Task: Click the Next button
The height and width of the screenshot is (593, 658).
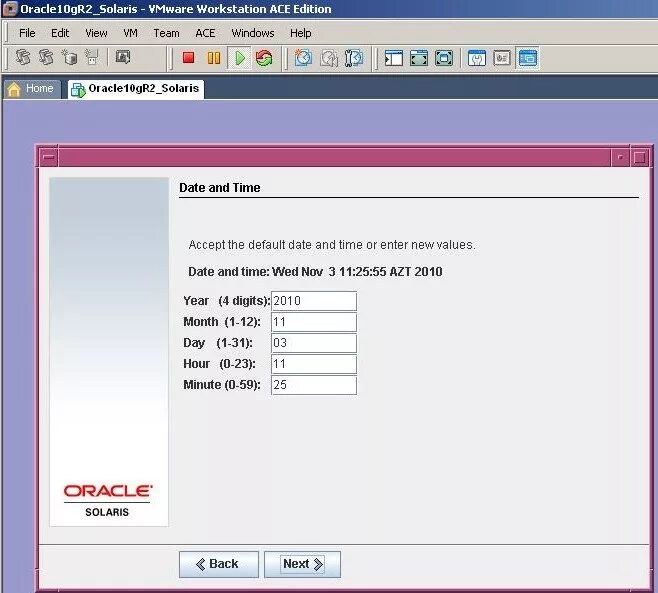Action: (x=302, y=564)
